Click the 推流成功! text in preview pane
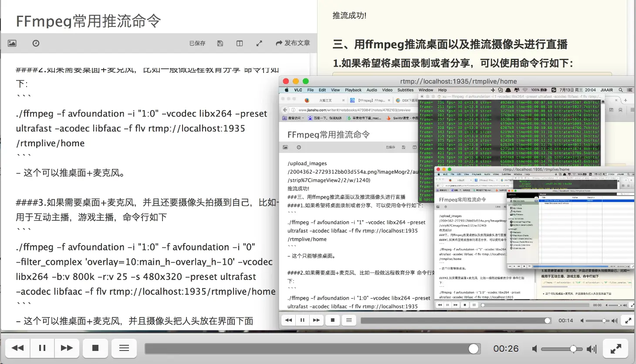636x364 pixels. tap(349, 16)
